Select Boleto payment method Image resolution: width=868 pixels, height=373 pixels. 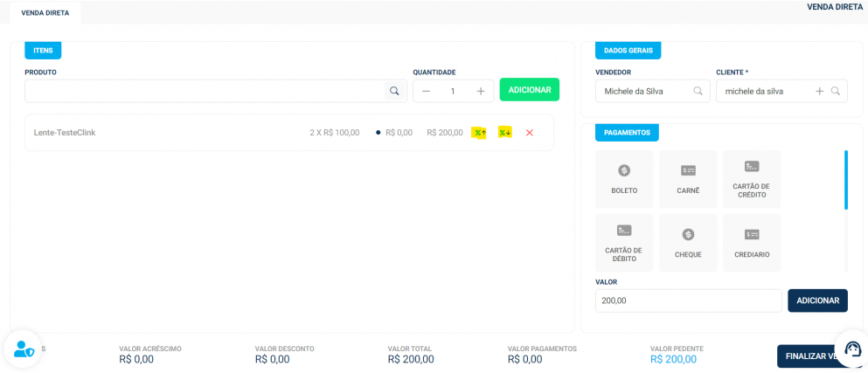[x=624, y=179]
